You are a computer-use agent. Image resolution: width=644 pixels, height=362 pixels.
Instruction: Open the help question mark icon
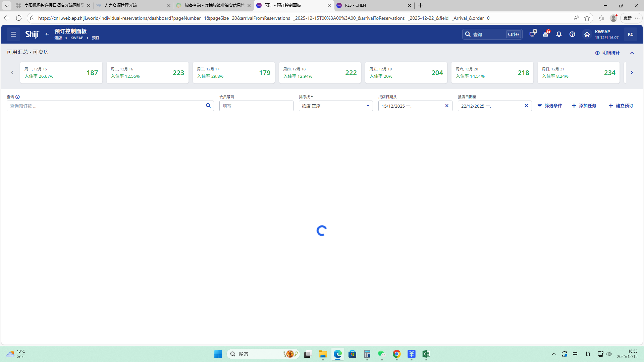tap(572, 34)
